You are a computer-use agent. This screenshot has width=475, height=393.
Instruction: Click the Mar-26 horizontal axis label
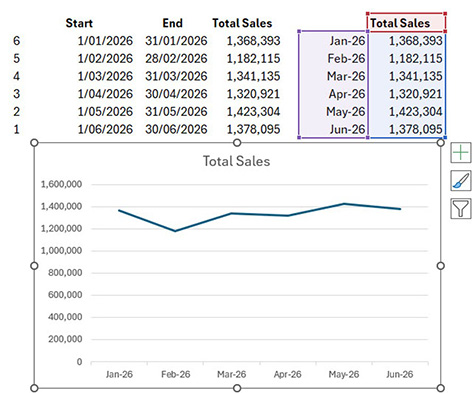[x=231, y=374]
